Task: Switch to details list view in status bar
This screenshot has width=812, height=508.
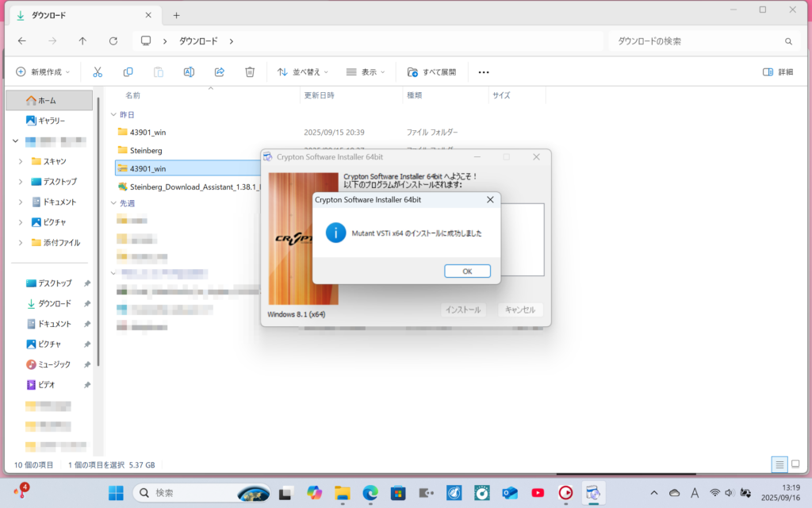Action: 779,464
